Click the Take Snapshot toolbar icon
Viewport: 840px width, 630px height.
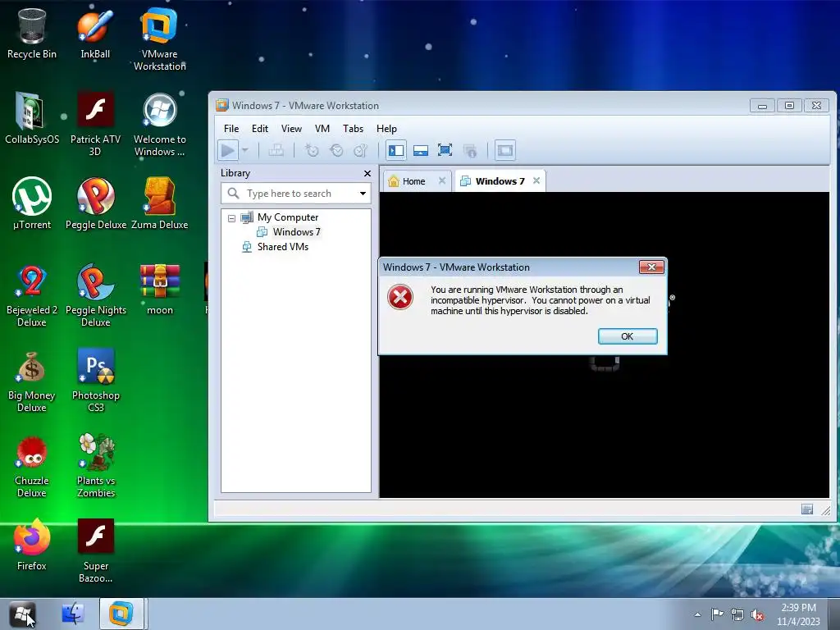[x=311, y=151]
